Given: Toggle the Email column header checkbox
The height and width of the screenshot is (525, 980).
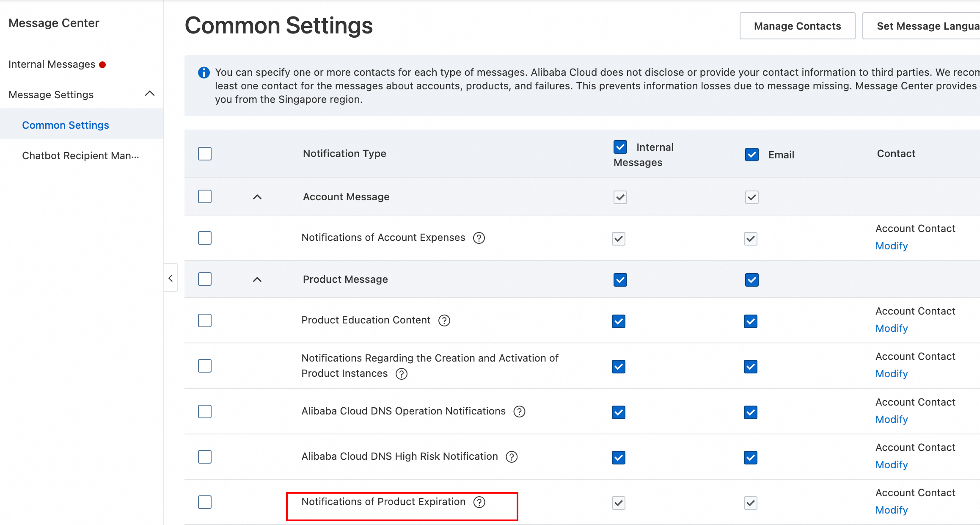Looking at the screenshot, I should [752, 155].
